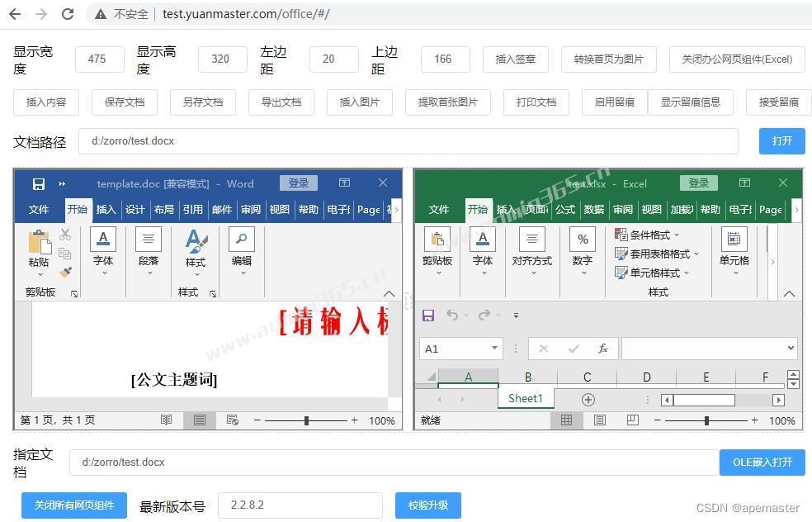Viewport: 812px width, 522px height.
Task: Open Word clipboard group dialog launcher
Action: coord(74,294)
